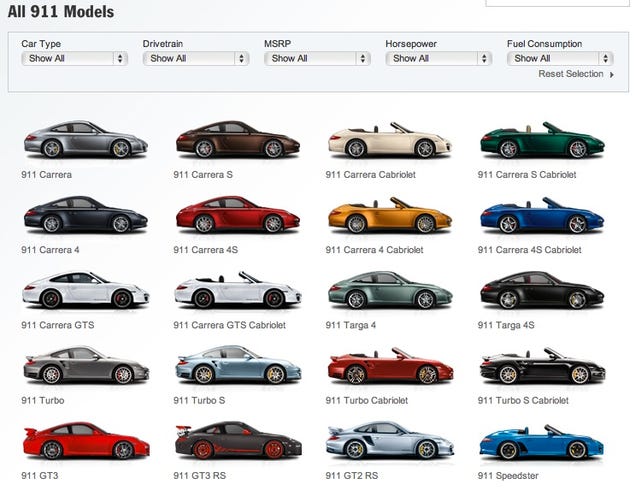Viewport: 636px width, 496px height.
Task: Click the input field at top right
Action: coord(558,3)
